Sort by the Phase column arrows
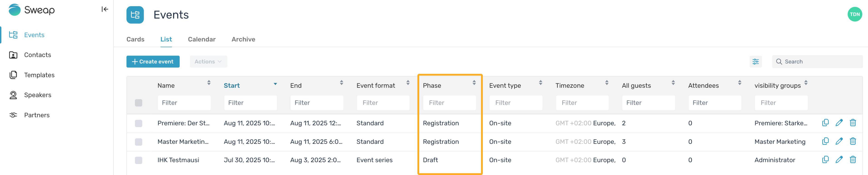This screenshot has height=175, width=868. tap(474, 83)
